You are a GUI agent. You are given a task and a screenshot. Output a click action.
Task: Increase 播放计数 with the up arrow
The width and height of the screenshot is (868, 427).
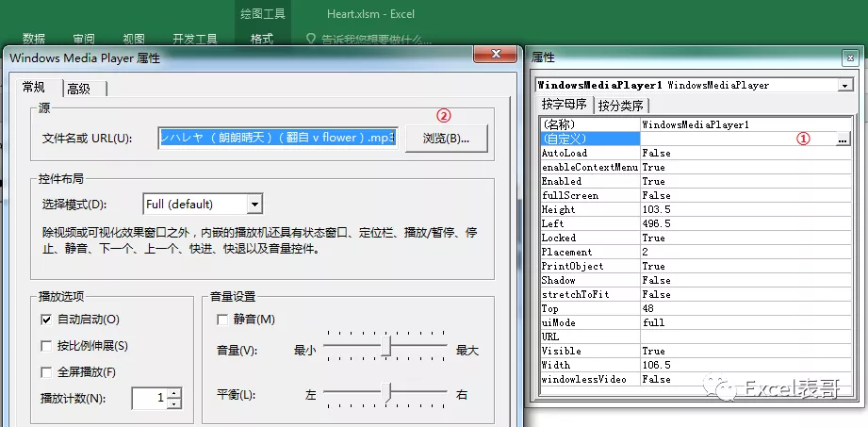pyautogui.click(x=174, y=393)
